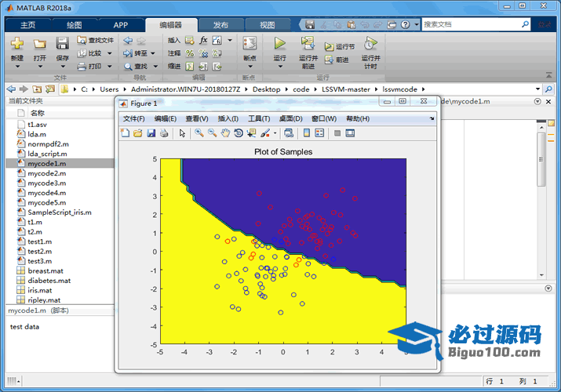
Task: Click the 前进 (Advance) button
Action: [x=337, y=60]
